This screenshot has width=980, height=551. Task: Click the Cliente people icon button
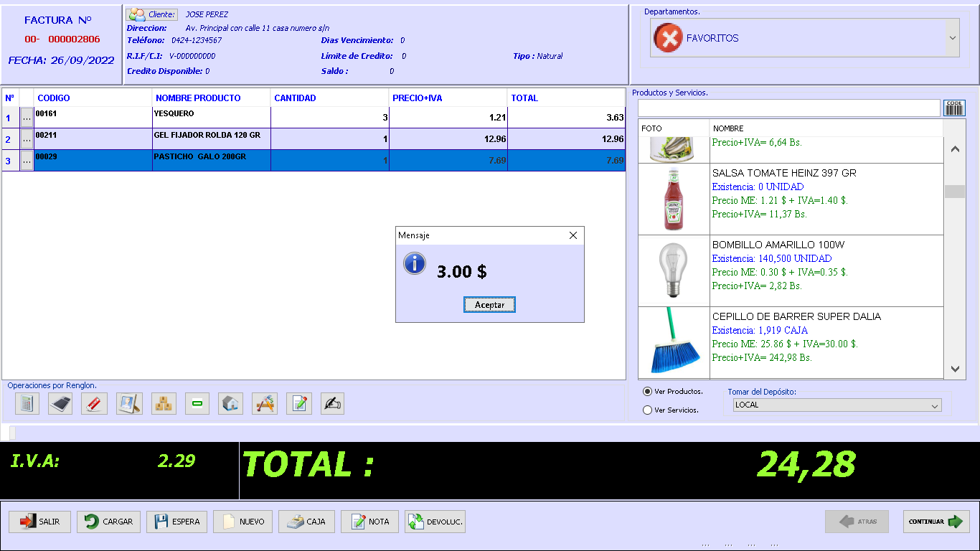point(152,14)
